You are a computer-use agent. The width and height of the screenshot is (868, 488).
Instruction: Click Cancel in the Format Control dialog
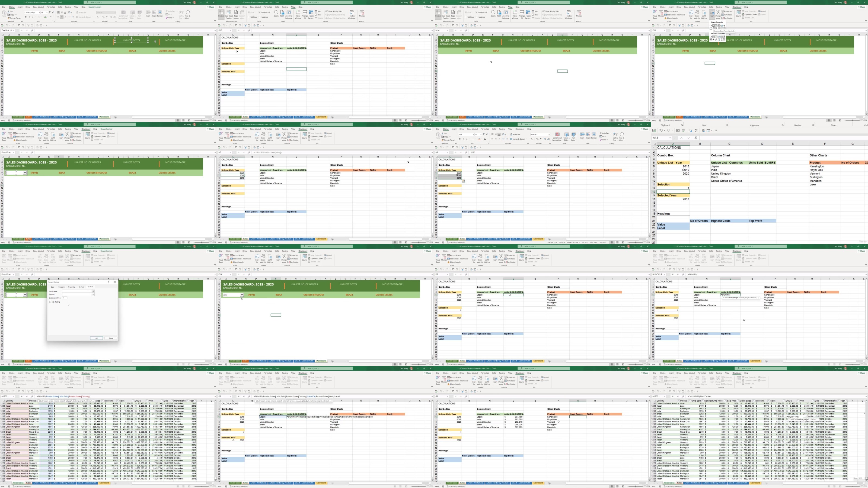tap(111, 338)
